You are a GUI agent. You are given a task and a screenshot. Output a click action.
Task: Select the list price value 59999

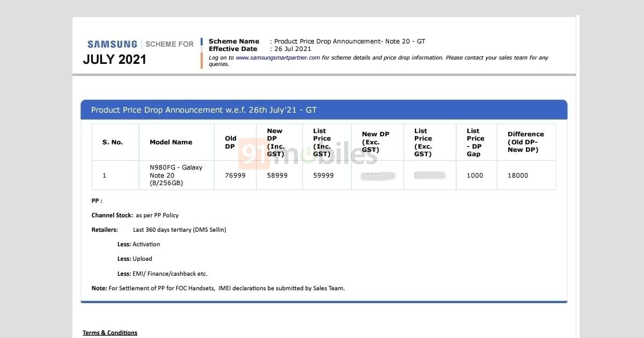click(324, 175)
